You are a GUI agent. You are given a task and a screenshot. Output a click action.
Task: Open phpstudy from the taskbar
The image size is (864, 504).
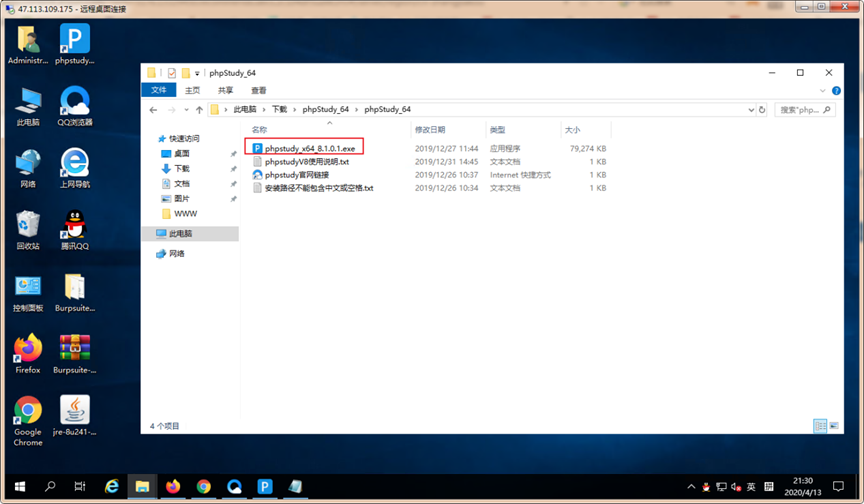click(265, 486)
